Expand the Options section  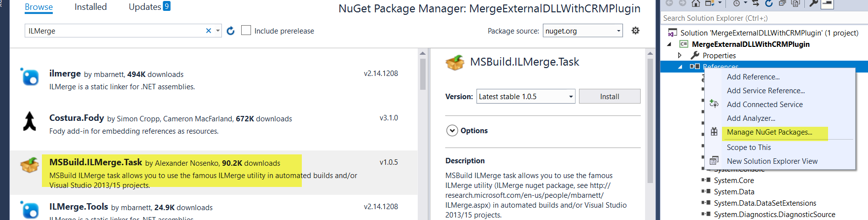click(452, 131)
